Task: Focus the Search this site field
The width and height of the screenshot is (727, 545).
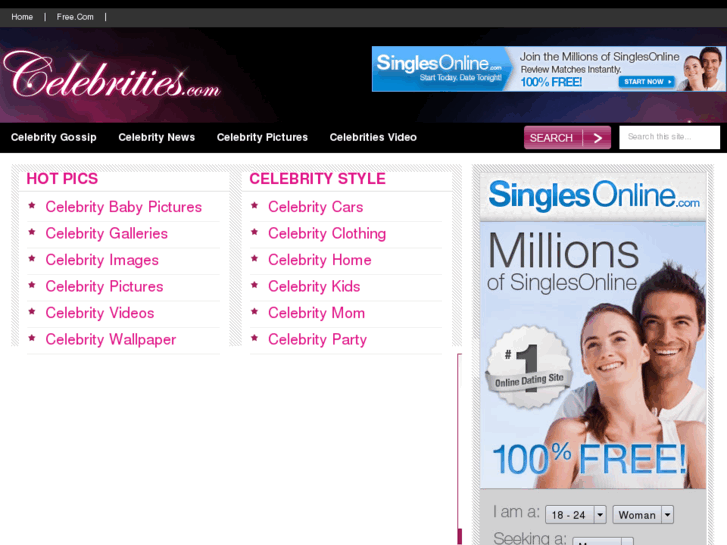Action: coord(670,137)
